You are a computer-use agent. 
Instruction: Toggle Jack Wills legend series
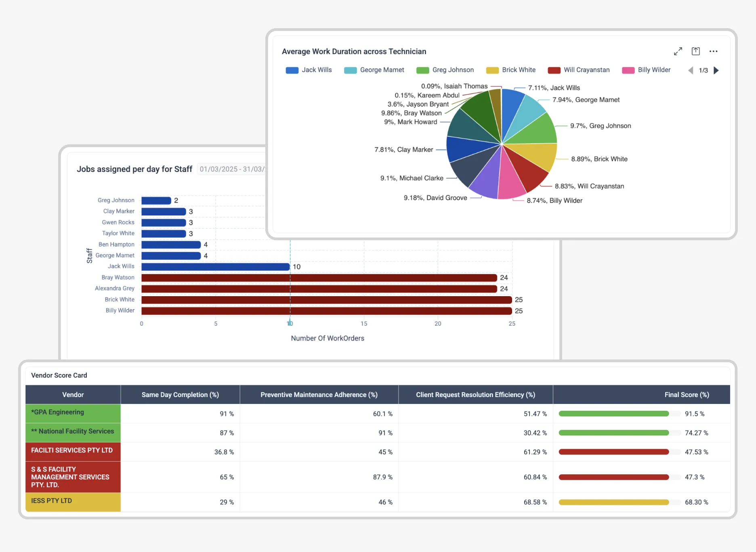(x=309, y=70)
